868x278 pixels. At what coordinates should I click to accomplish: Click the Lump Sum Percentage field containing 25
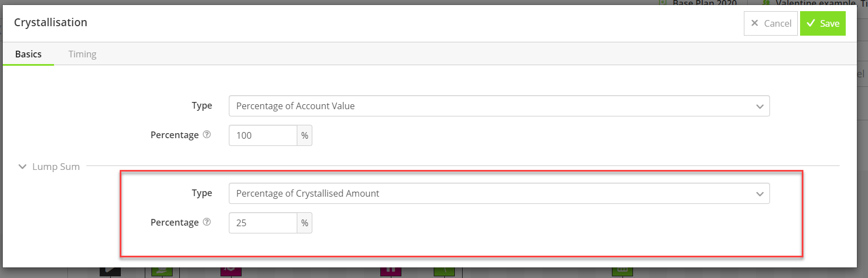[x=263, y=223]
